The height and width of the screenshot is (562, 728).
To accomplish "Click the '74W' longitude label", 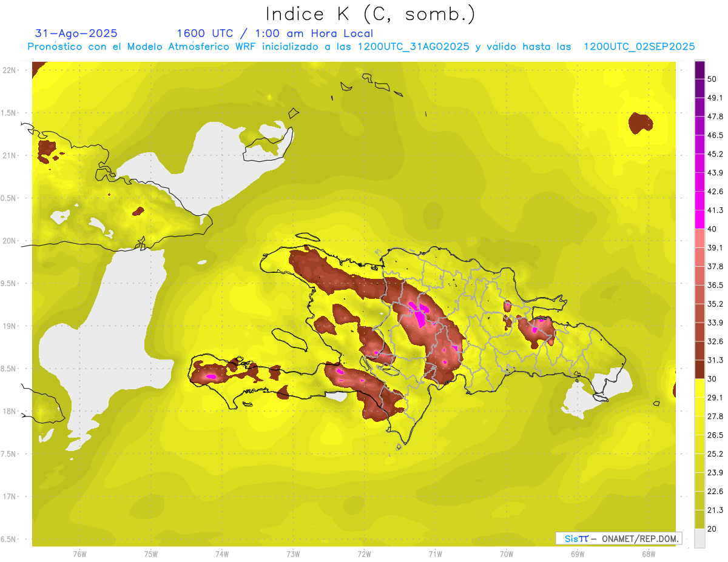I will pyautogui.click(x=221, y=554).
